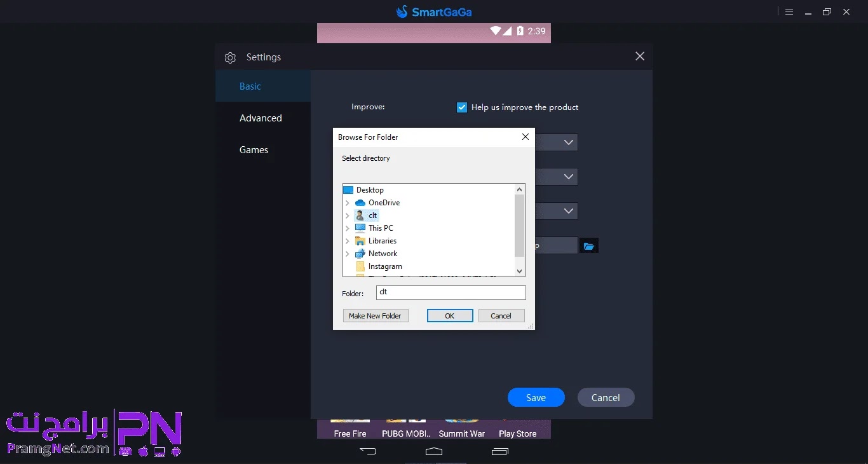
Task: Click the folder tree scrollbar down arrow
Action: click(520, 271)
